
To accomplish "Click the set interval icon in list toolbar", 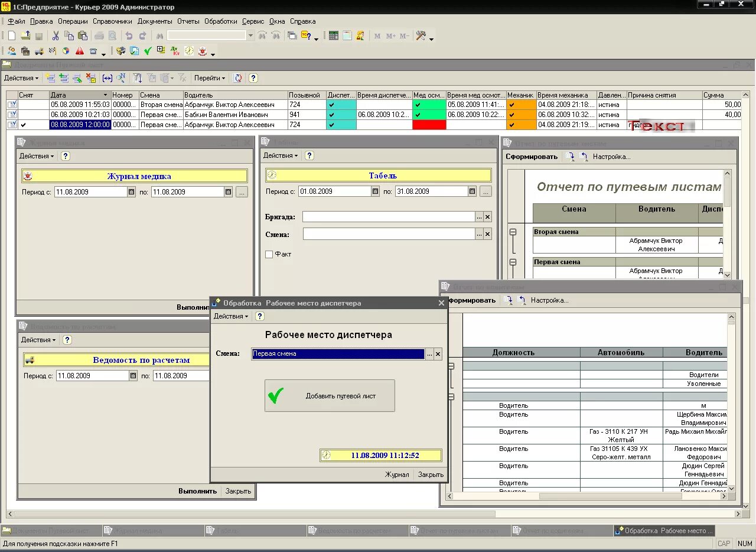I will [x=107, y=78].
